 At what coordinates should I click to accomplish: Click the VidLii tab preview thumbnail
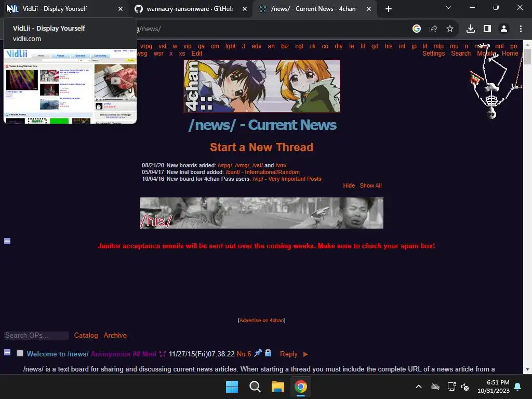[70, 86]
